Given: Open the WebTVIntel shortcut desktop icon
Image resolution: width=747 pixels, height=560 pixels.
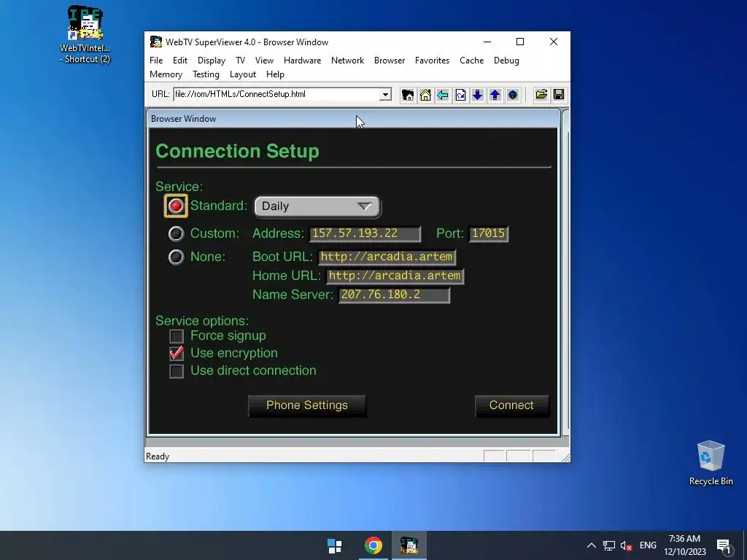Looking at the screenshot, I should click(x=85, y=34).
